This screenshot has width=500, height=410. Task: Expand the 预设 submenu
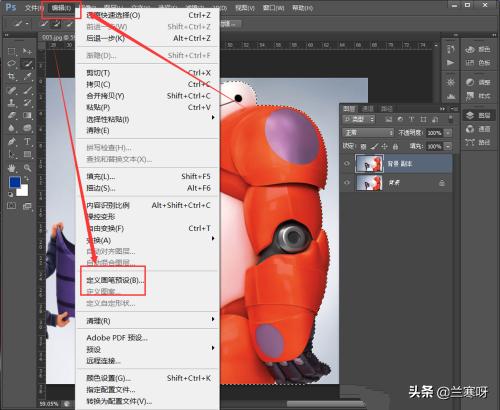click(147, 349)
